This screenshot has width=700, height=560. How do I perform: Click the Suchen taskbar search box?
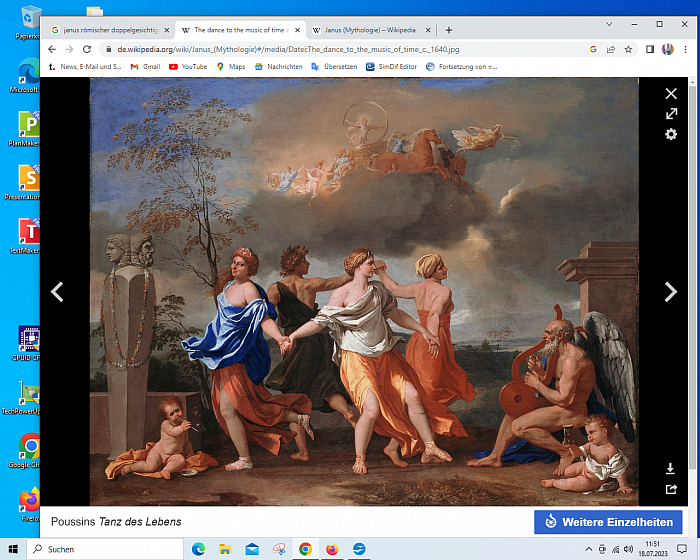coord(105,549)
